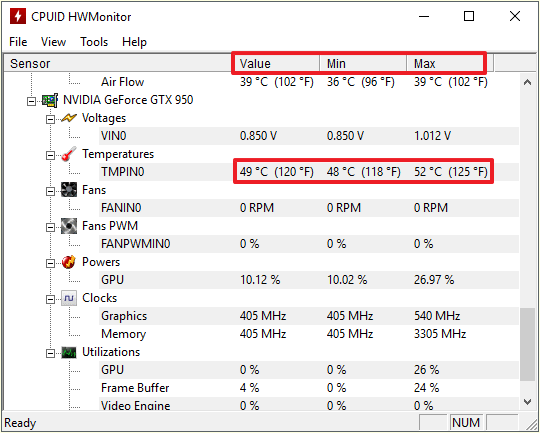
Task: Click the HWMonitor app icon in title bar
Action: pyautogui.click(x=18, y=16)
